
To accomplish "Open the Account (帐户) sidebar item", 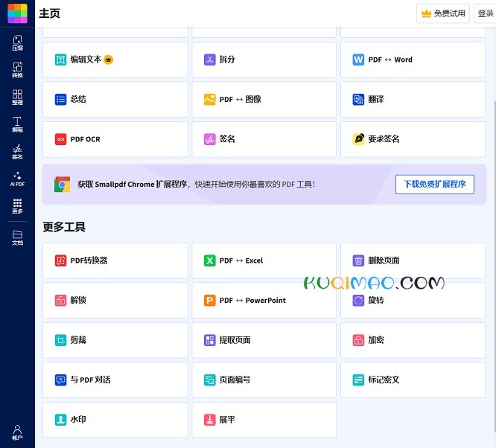I will 17,432.
